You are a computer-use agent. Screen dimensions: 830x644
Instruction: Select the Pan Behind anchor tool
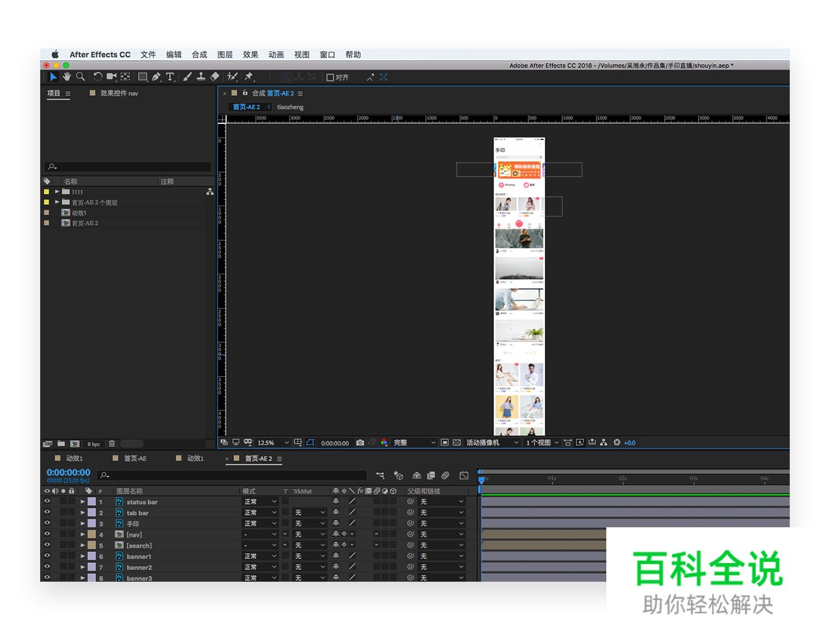(x=125, y=77)
